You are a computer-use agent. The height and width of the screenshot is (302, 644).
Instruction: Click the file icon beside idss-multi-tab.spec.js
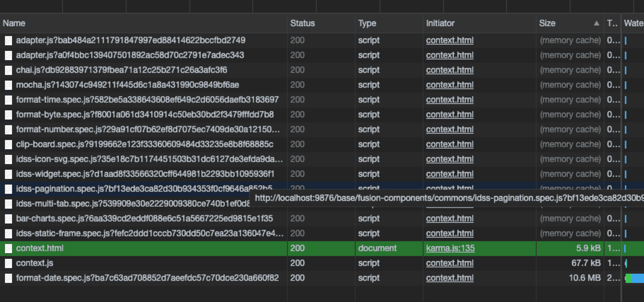pos(8,204)
